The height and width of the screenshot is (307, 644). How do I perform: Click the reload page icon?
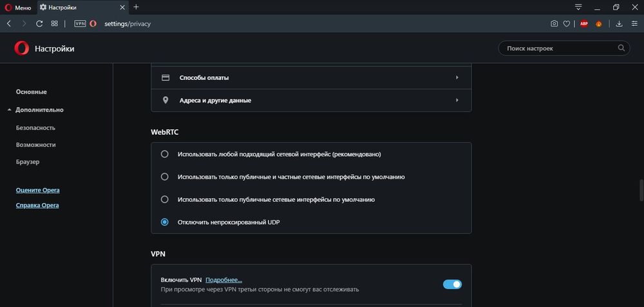tap(39, 23)
